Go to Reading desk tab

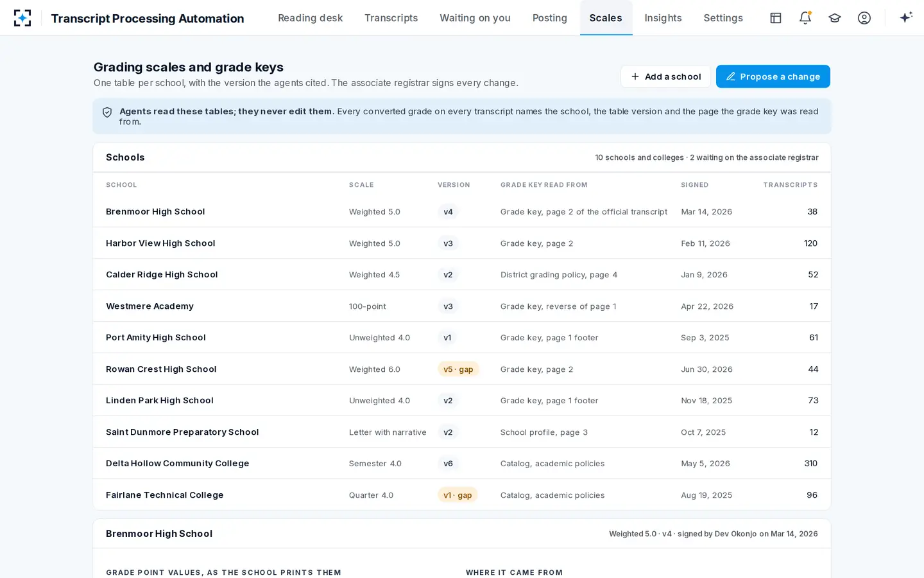pyautogui.click(x=310, y=18)
